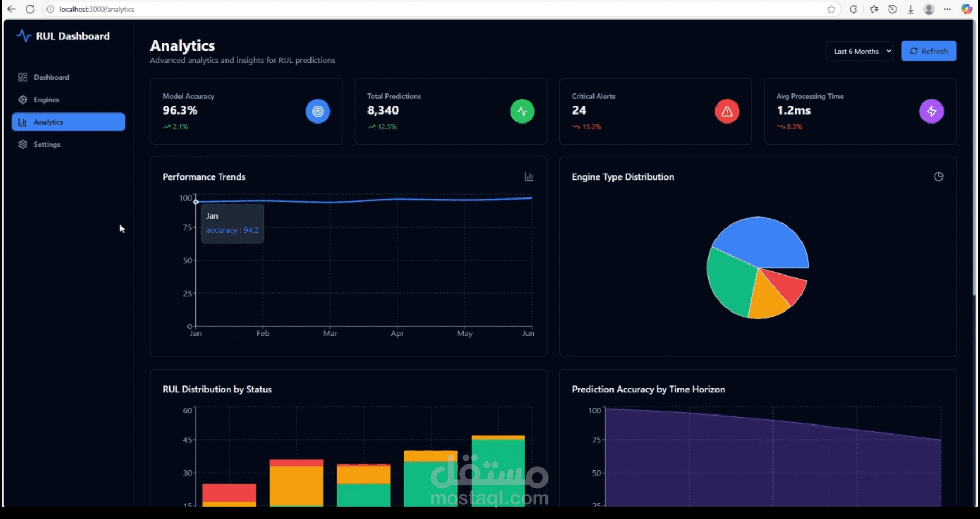The height and width of the screenshot is (519, 980).
Task: Click the RUL Dashboard logo icon
Action: click(x=24, y=35)
